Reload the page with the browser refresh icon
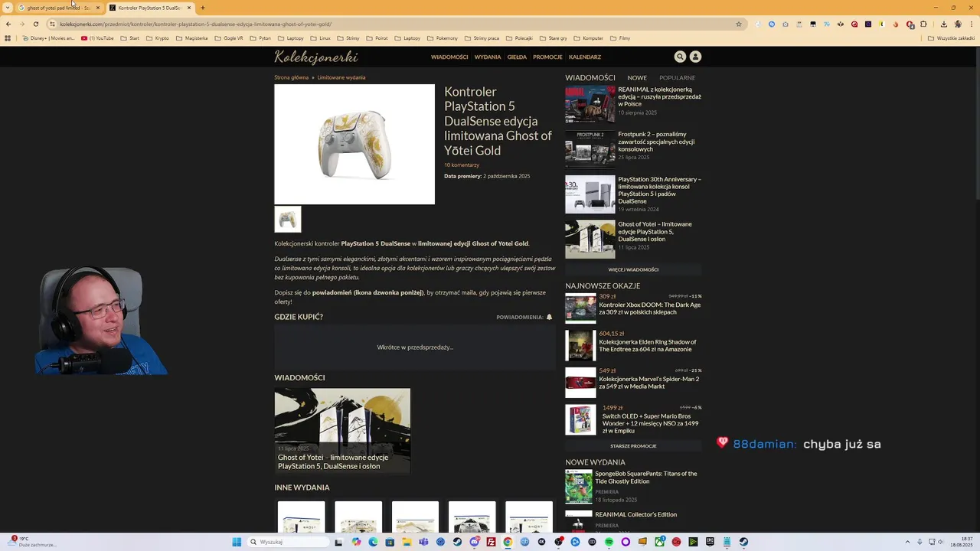This screenshot has width=980, height=551. [35, 24]
